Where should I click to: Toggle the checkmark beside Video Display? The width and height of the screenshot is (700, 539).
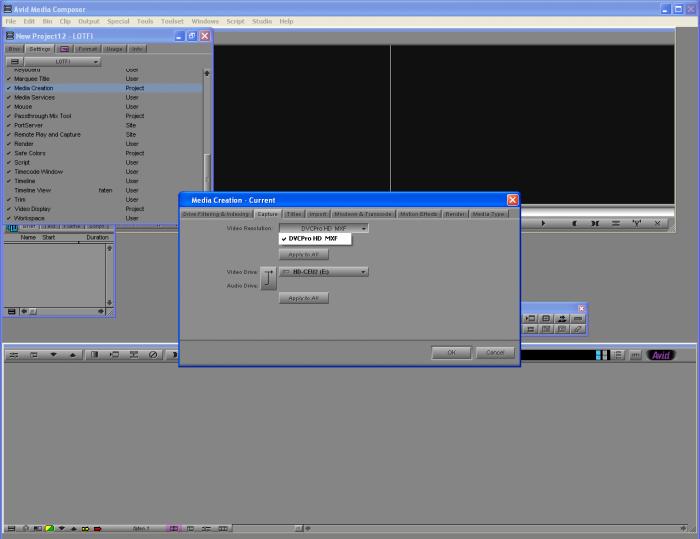8,209
